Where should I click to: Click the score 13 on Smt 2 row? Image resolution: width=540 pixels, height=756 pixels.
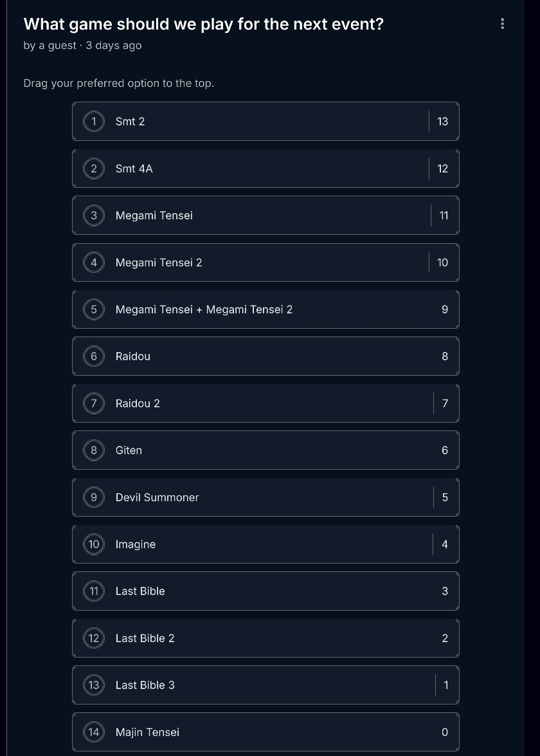(443, 122)
